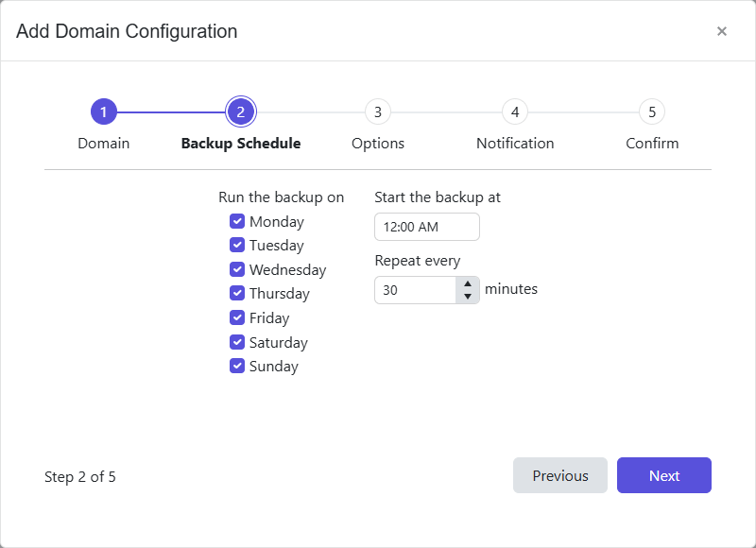Toggle the Wednesday checkbox

[236, 269]
